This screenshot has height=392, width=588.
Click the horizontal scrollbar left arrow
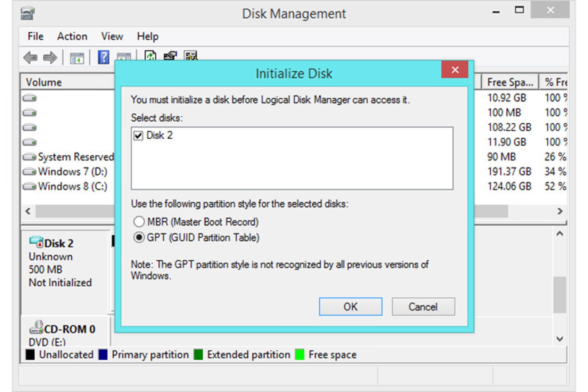point(28,211)
